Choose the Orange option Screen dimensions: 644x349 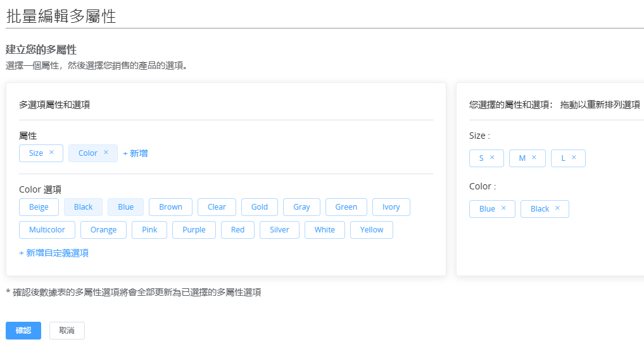[103, 230]
